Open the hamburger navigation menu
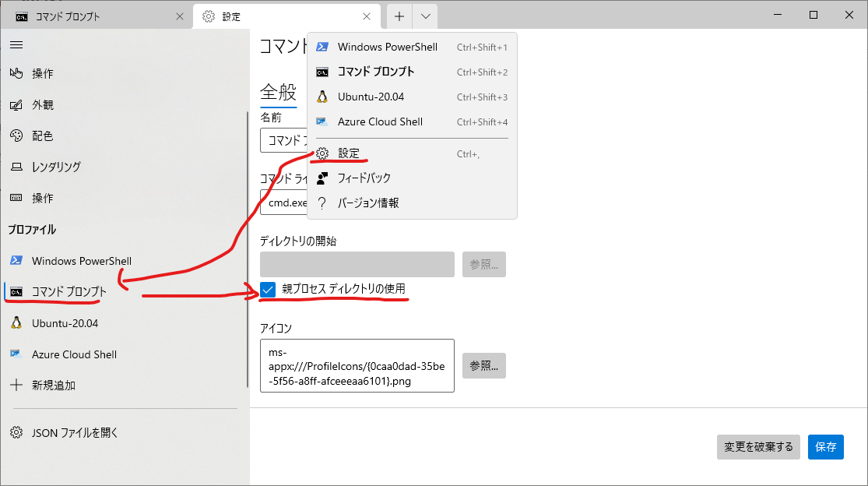 pyautogui.click(x=16, y=45)
